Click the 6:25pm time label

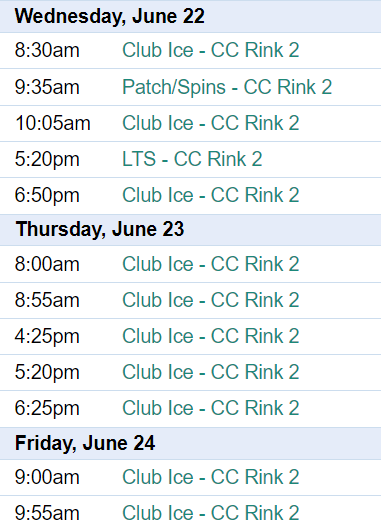tap(47, 409)
